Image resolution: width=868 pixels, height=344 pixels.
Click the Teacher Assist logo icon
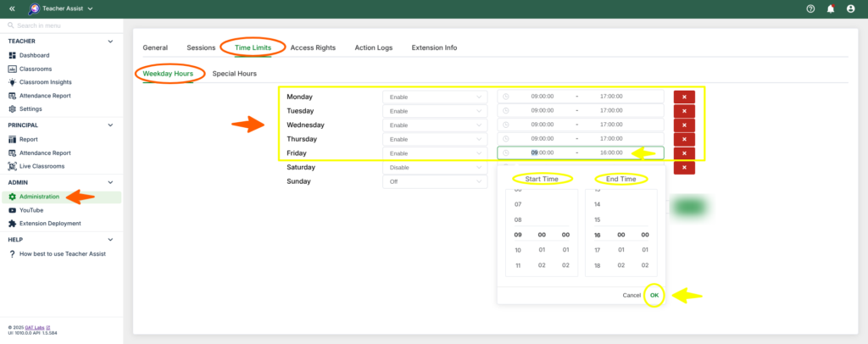point(34,8)
